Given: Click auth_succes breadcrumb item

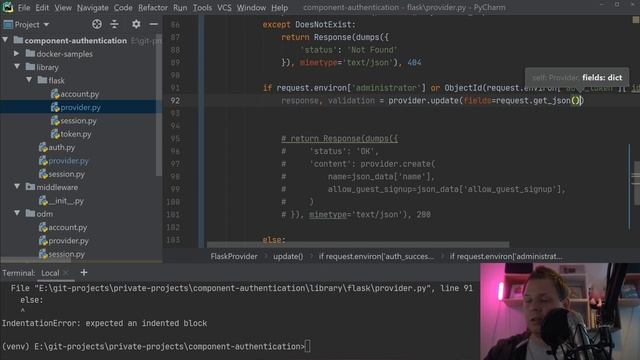Looking at the screenshot, I should [x=376, y=256].
